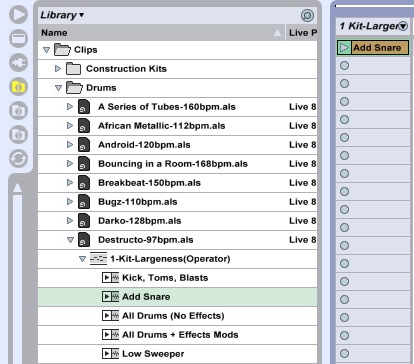This screenshot has height=364, width=414.
Task: Select A Series of Tubes-160bpm.als
Action: coord(167,107)
